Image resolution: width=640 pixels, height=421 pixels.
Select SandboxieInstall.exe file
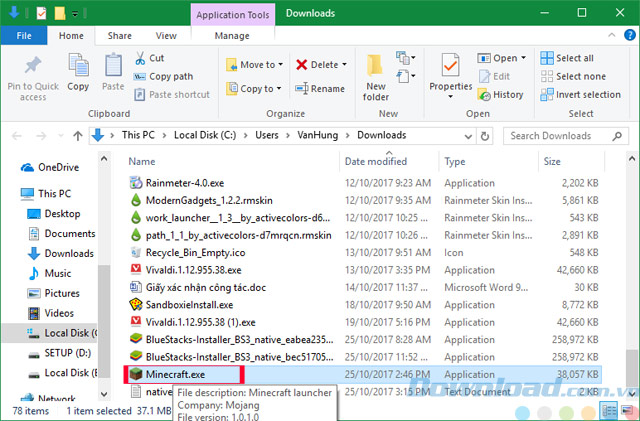coord(181,305)
